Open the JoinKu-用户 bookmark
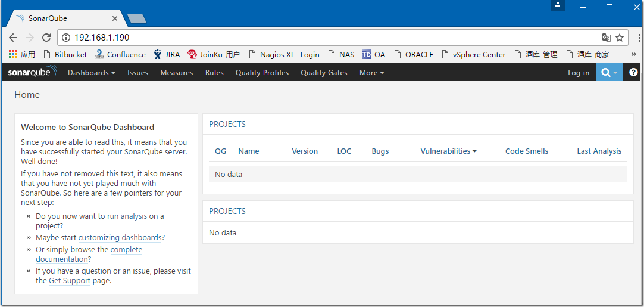The height and width of the screenshot is (307, 644). [214, 54]
